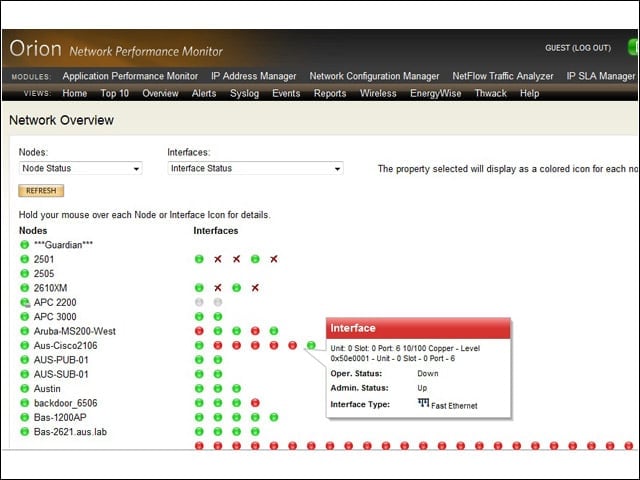The image size is (640, 480).
Task: Click node status icon for Aruba-MS200-West
Action: 24,331
